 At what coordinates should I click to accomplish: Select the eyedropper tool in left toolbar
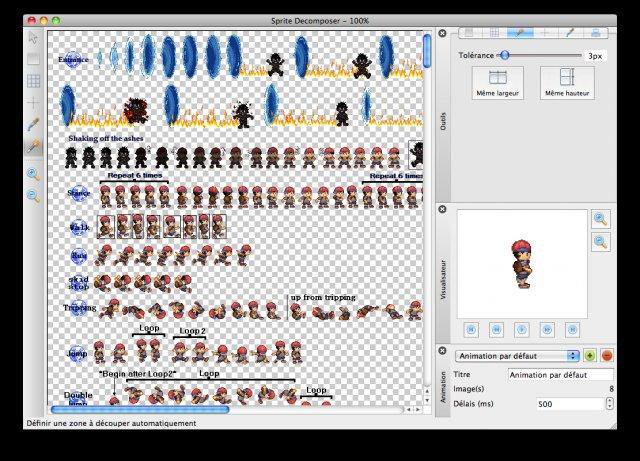pyautogui.click(x=33, y=124)
